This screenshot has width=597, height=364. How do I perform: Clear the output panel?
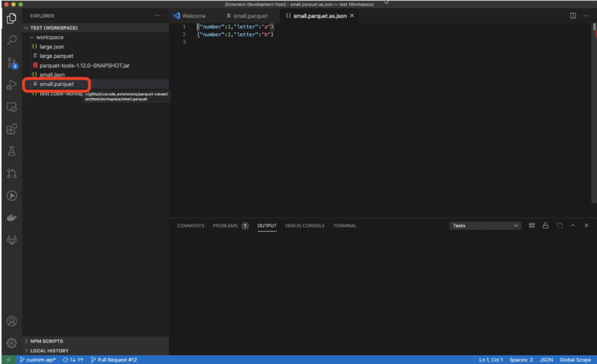532,225
